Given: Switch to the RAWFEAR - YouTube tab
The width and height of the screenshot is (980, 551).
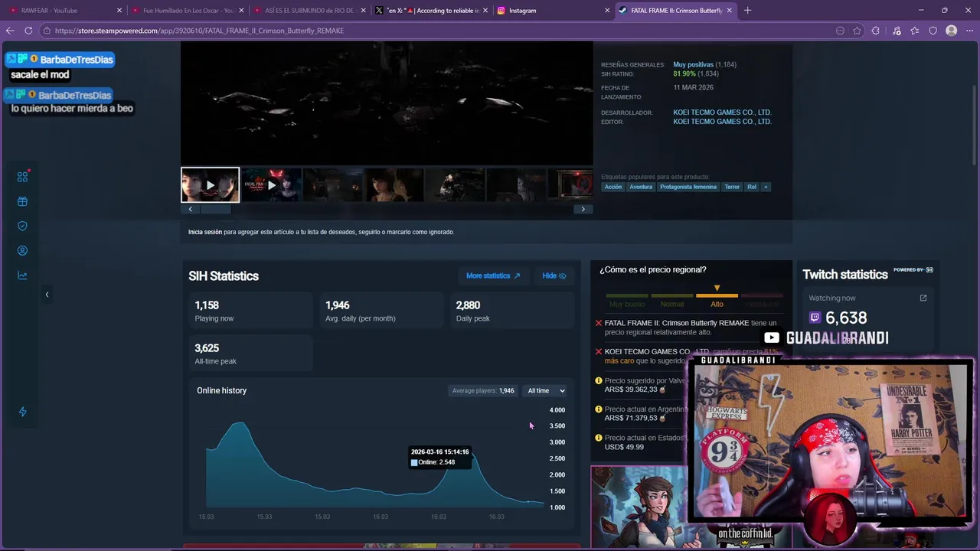Looking at the screenshot, I should (64, 11).
